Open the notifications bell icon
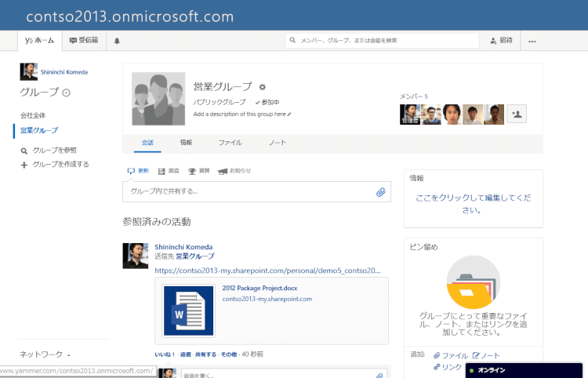This screenshot has width=588, height=378. pyautogui.click(x=117, y=41)
